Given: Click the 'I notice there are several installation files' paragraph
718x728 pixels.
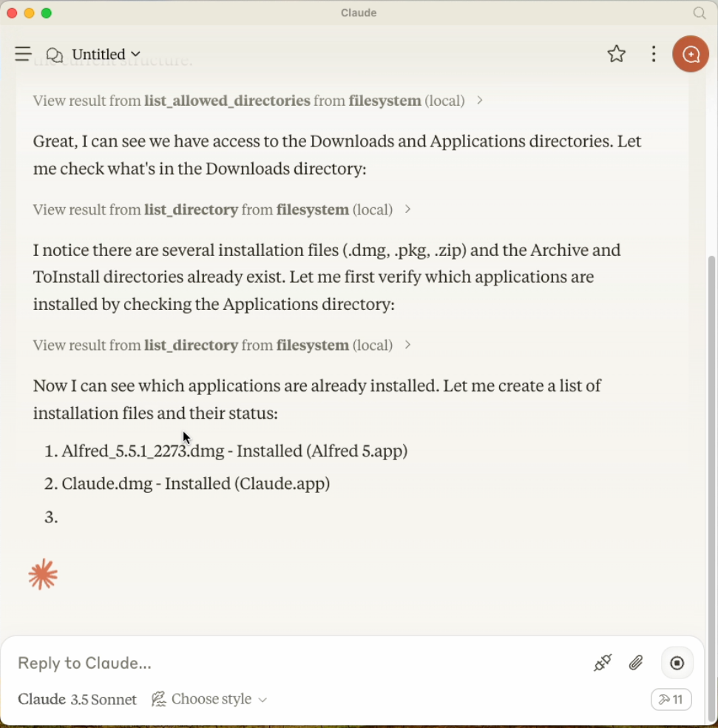Looking at the screenshot, I should click(327, 277).
